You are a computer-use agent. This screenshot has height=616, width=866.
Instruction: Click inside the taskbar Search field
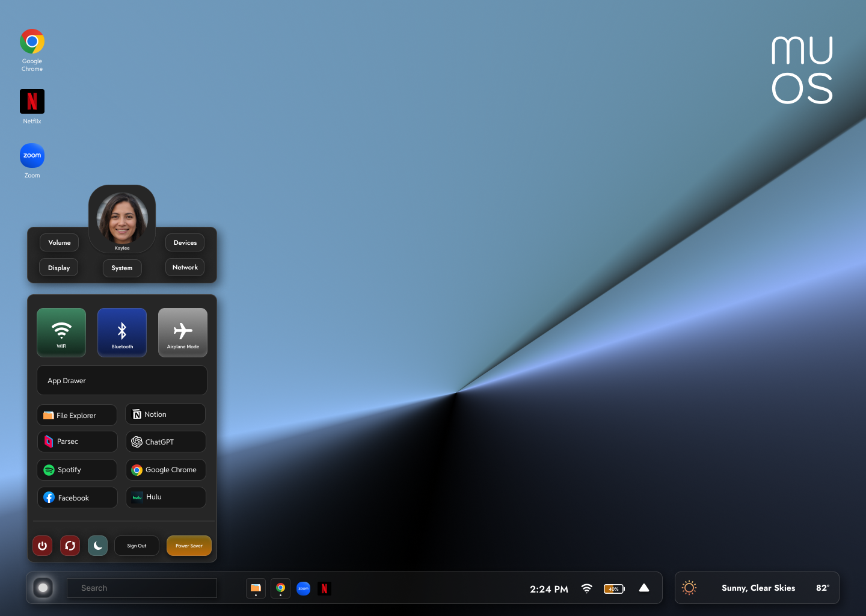(141, 588)
